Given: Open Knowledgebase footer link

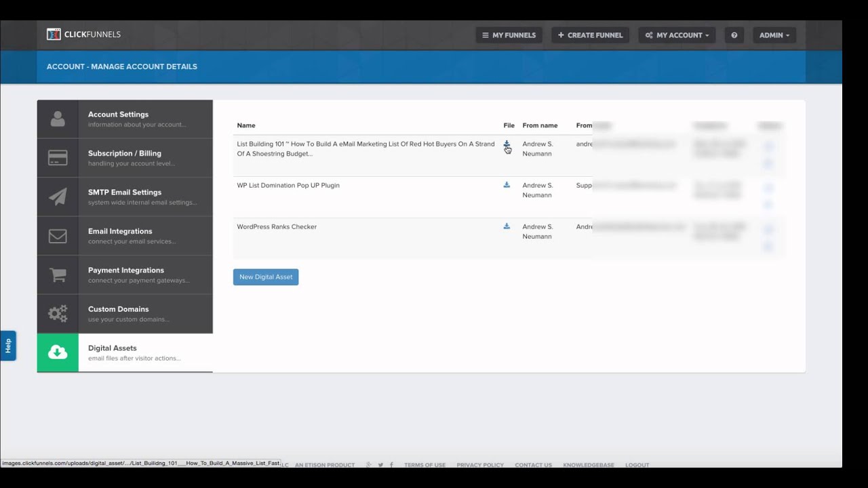Looking at the screenshot, I should [589, 465].
